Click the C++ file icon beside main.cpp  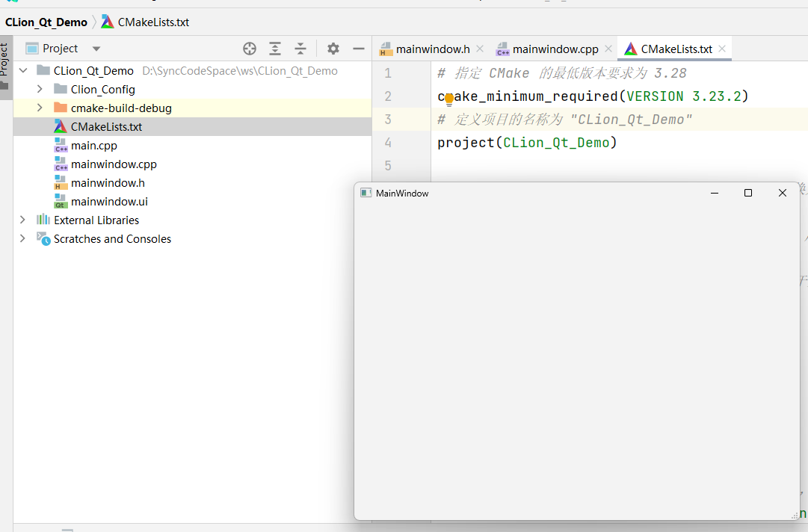point(61,145)
